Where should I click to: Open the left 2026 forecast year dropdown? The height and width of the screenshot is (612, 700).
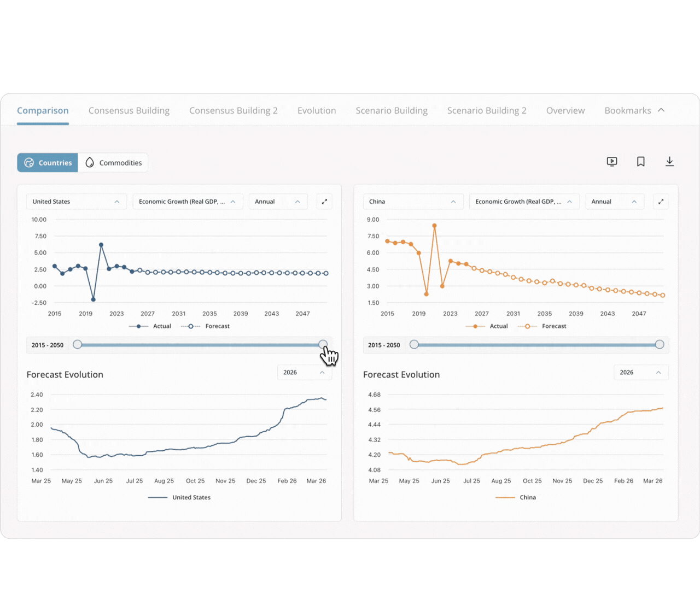point(305,373)
